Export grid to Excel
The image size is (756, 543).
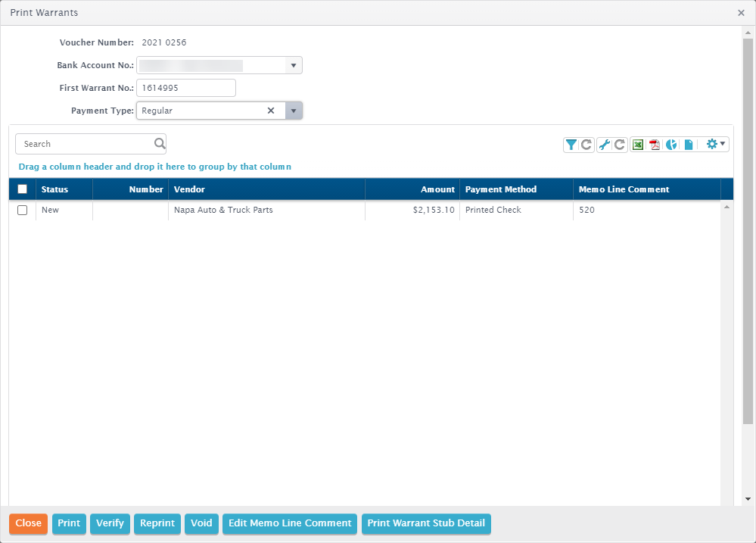coord(638,145)
